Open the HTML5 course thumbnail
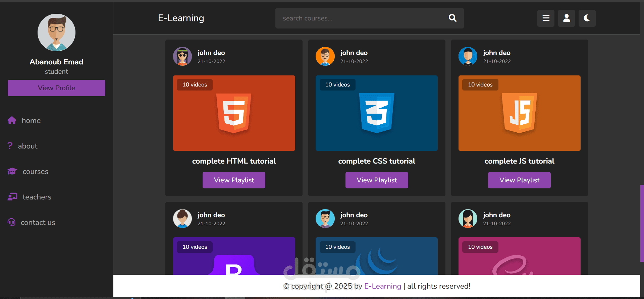644x299 pixels. point(234,113)
